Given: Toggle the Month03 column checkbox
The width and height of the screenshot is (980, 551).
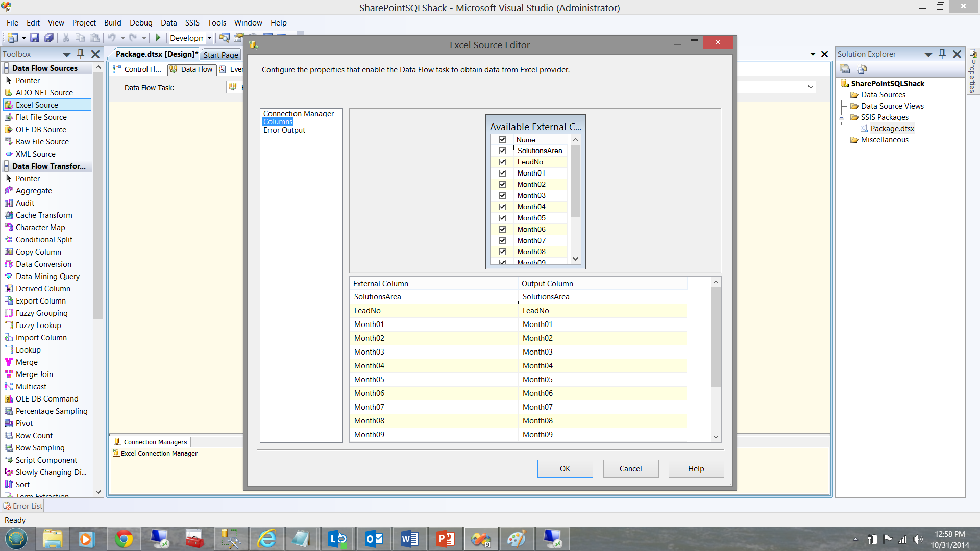Looking at the screenshot, I should tap(502, 195).
